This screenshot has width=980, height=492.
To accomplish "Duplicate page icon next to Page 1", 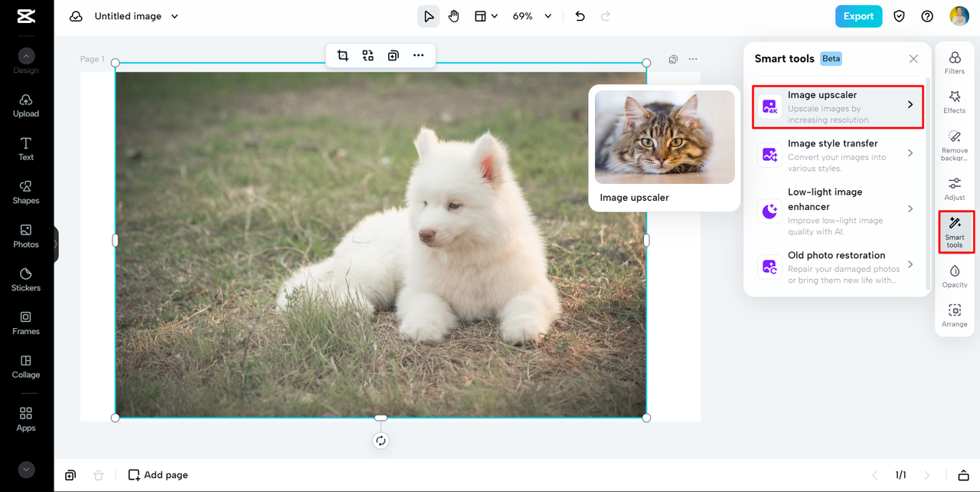I will tap(673, 59).
